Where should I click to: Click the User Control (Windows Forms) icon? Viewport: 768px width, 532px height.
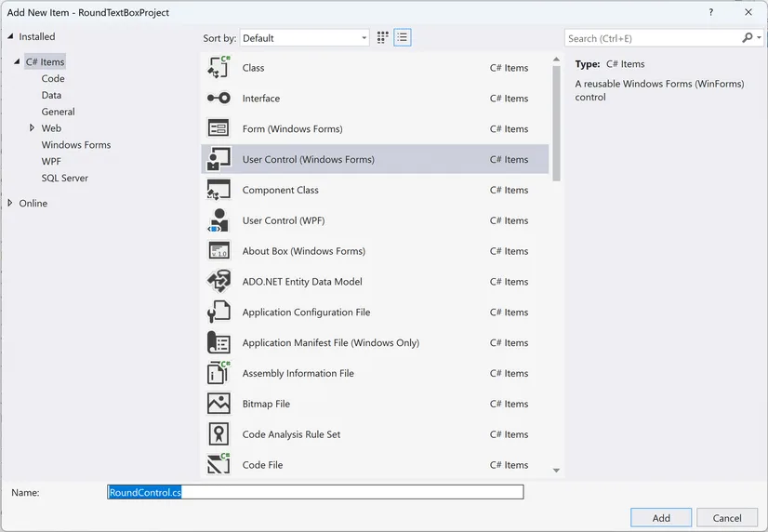click(218, 159)
